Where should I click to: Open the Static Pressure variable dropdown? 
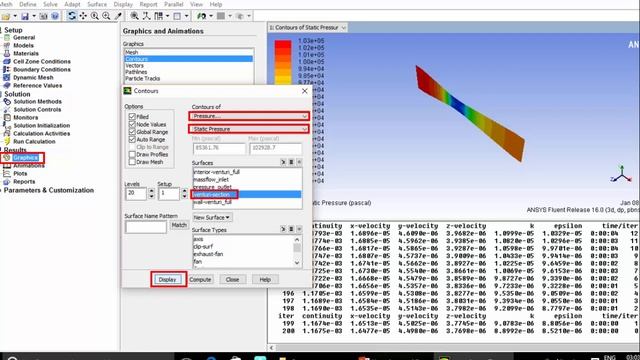pyautogui.click(x=249, y=129)
